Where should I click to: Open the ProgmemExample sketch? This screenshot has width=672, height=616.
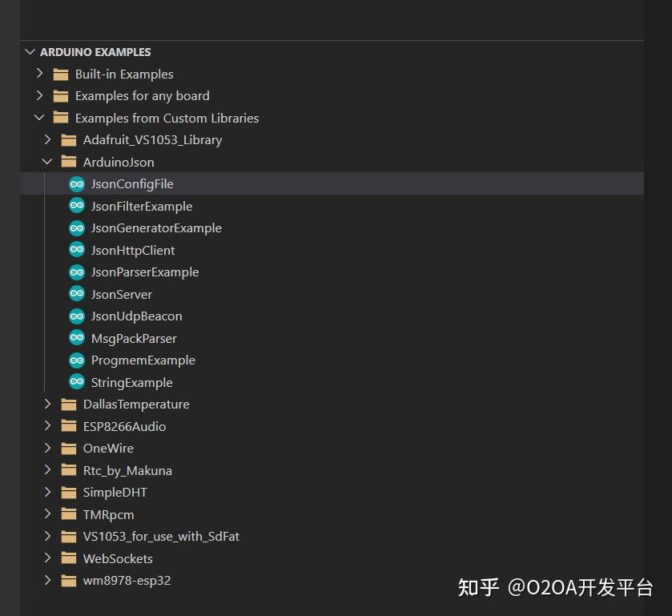pyautogui.click(x=143, y=360)
